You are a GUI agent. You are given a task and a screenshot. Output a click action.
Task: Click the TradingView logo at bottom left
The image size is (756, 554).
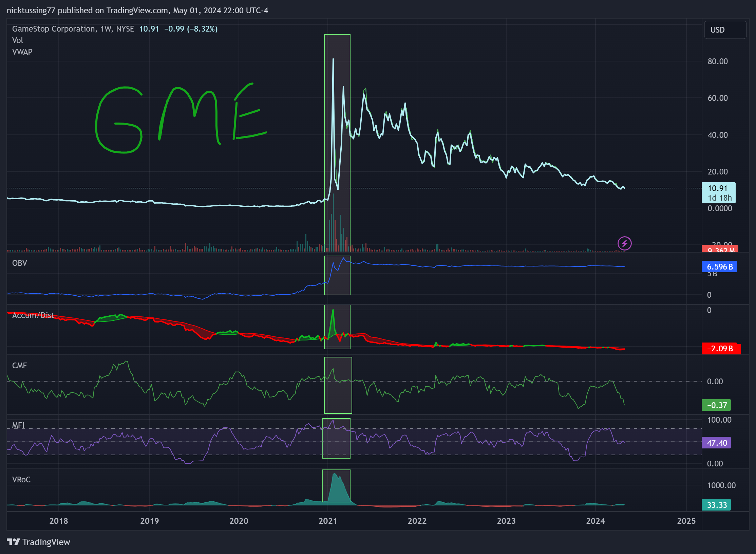38,542
